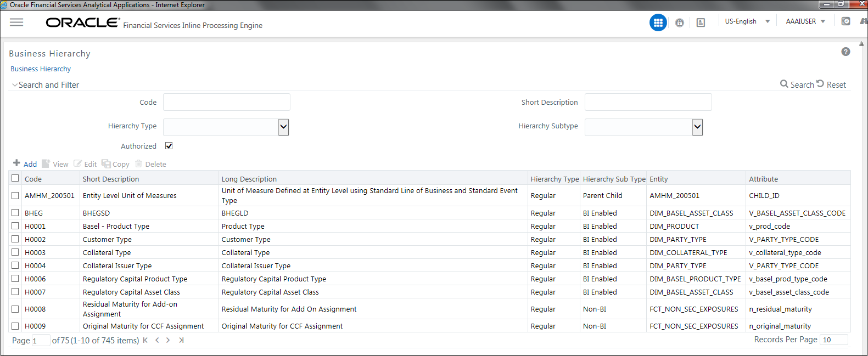This screenshot has height=356, width=868.
Task: Click the Business Hierarchy breadcrumb link
Action: pos(41,69)
